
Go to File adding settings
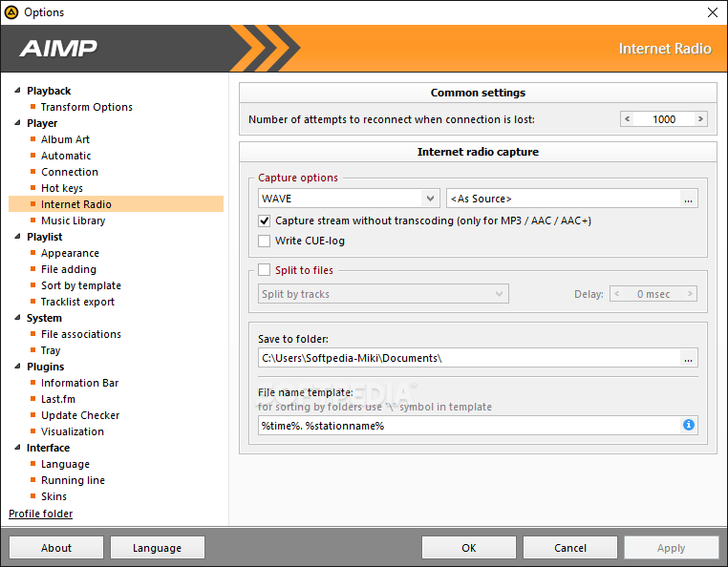pos(69,269)
